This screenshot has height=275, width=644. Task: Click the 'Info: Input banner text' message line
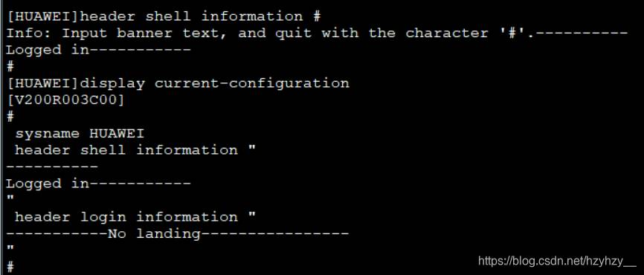[317, 33]
